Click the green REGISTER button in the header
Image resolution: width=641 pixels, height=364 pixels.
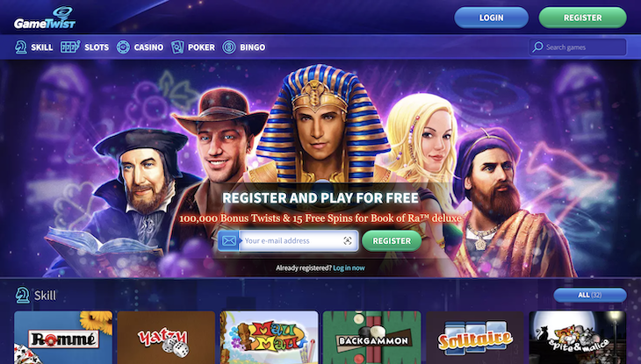(582, 18)
